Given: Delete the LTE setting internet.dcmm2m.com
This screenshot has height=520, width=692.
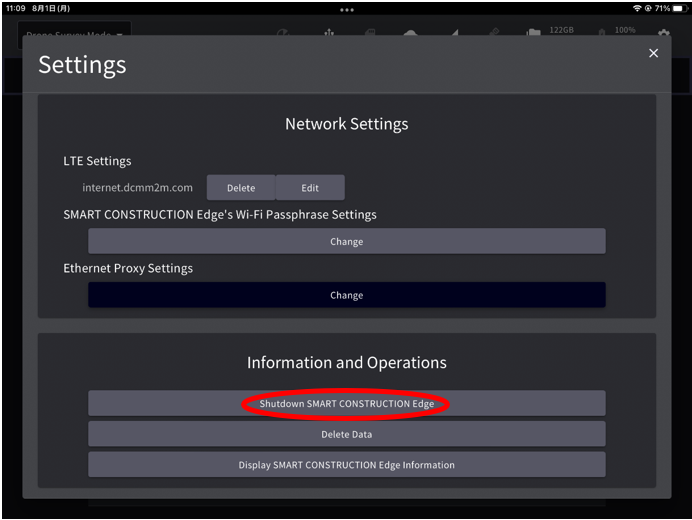Looking at the screenshot, I should [x=241, y=188].
